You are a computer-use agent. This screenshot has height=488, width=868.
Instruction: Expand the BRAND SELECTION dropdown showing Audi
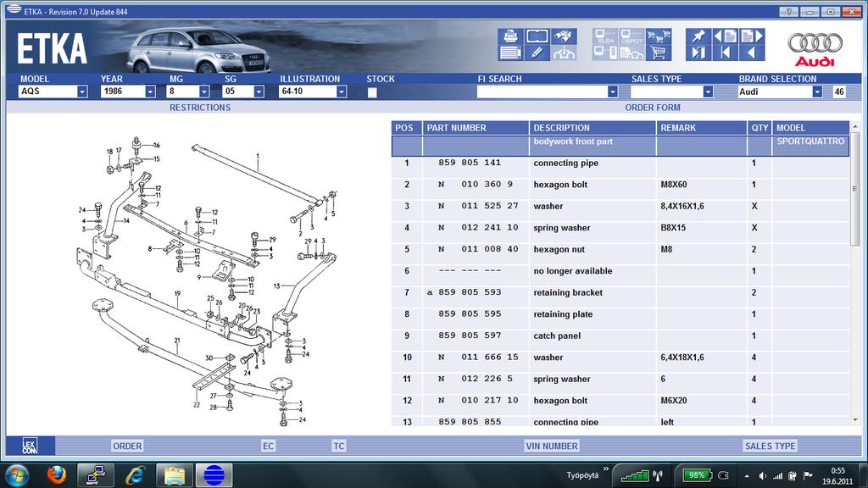coord(817,92)
